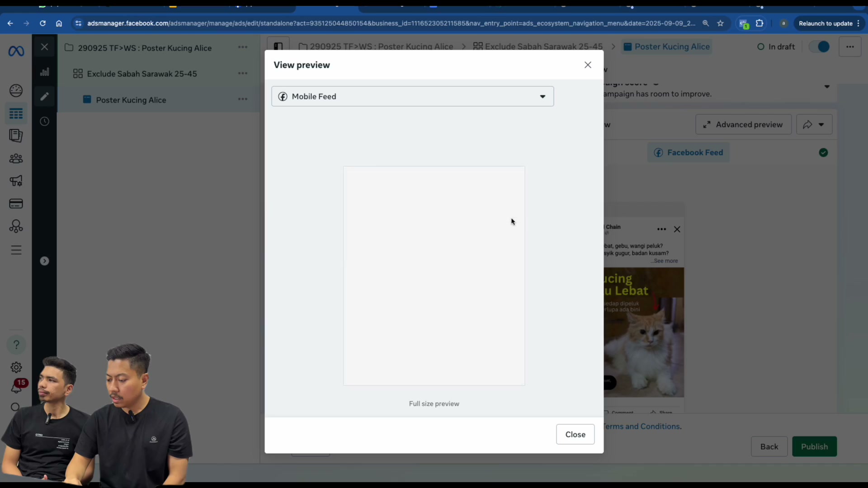
Task: Open the events manager nodes icon
Action: [16, 226]
